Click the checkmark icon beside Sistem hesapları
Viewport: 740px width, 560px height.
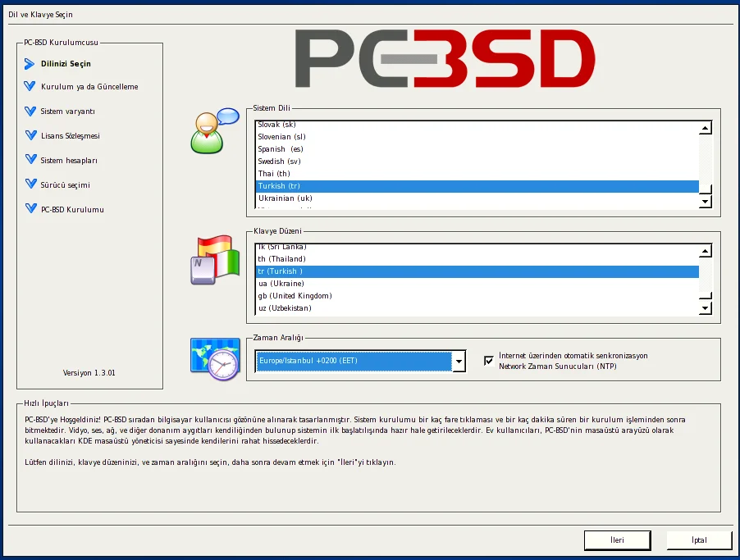(x=30, y=159)
